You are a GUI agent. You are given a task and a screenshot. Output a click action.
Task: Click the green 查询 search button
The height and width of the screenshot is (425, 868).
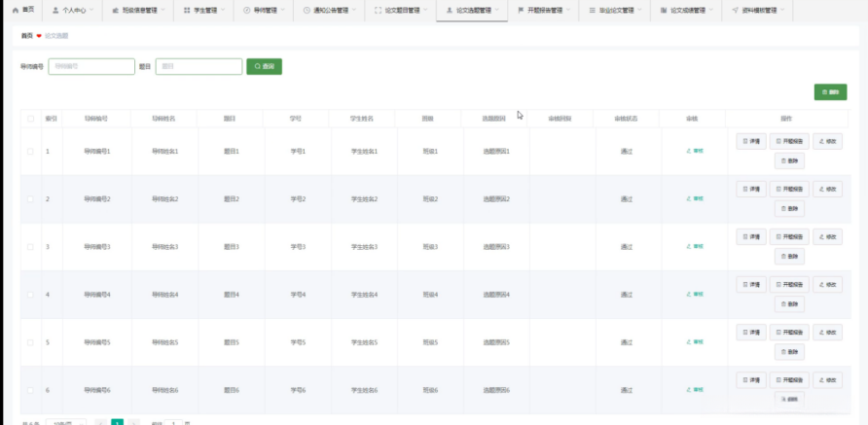[264, 66]
